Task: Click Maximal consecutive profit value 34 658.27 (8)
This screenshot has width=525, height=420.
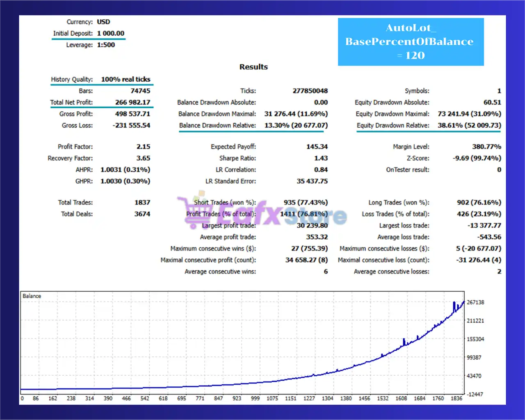Action: tap(307, 260)
